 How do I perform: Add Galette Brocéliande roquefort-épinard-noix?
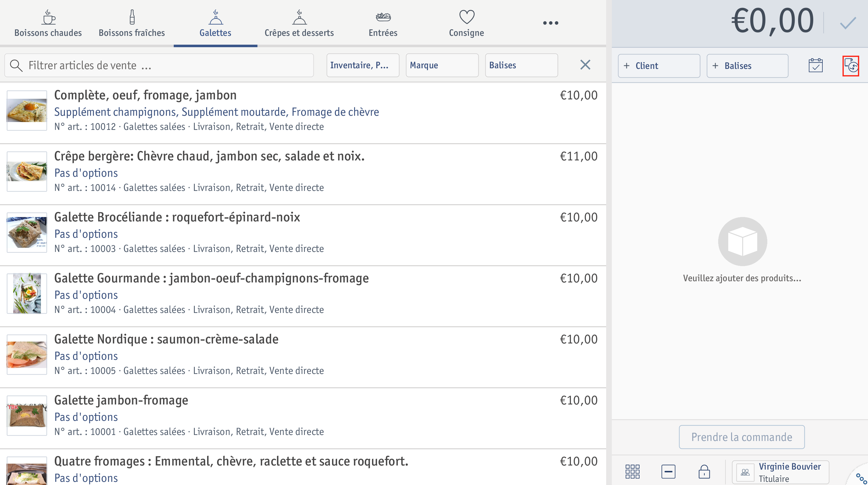pyautogui.click(x=302, y=235)
